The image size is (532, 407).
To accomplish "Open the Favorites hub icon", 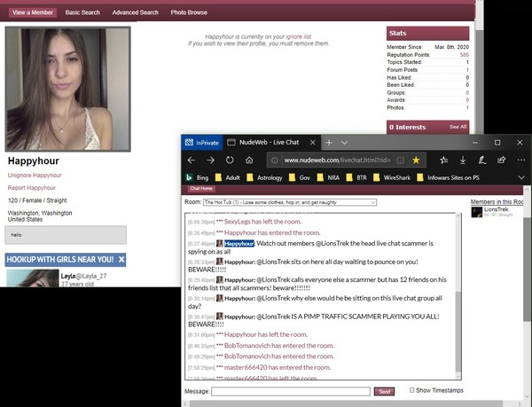I will click(x=443, y=160).
